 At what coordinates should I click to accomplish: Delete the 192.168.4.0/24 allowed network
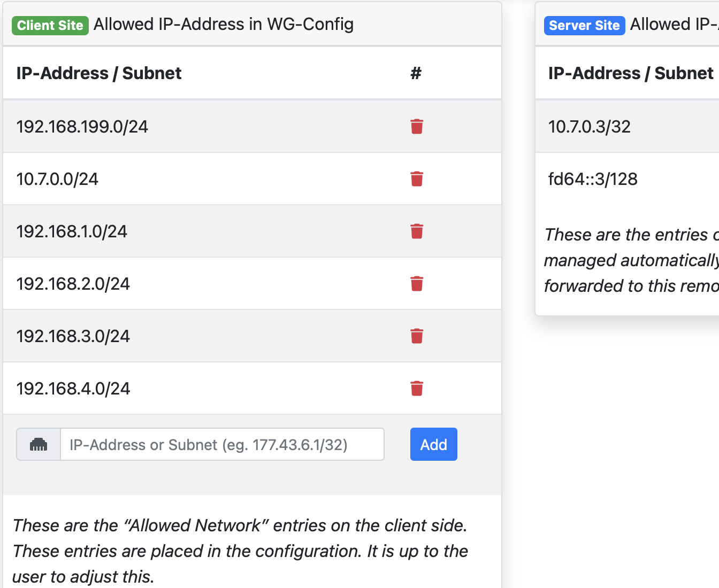click(x=417, y=389)
